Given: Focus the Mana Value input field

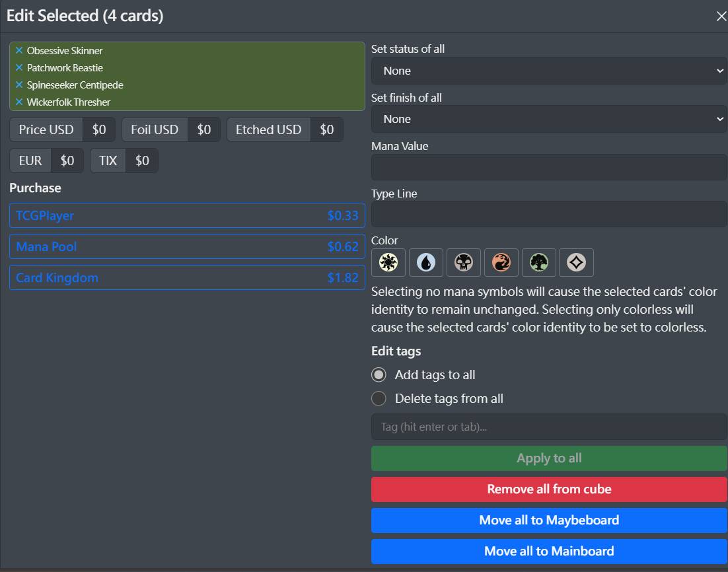Looking at the screenshot, I should pos(549,167).
